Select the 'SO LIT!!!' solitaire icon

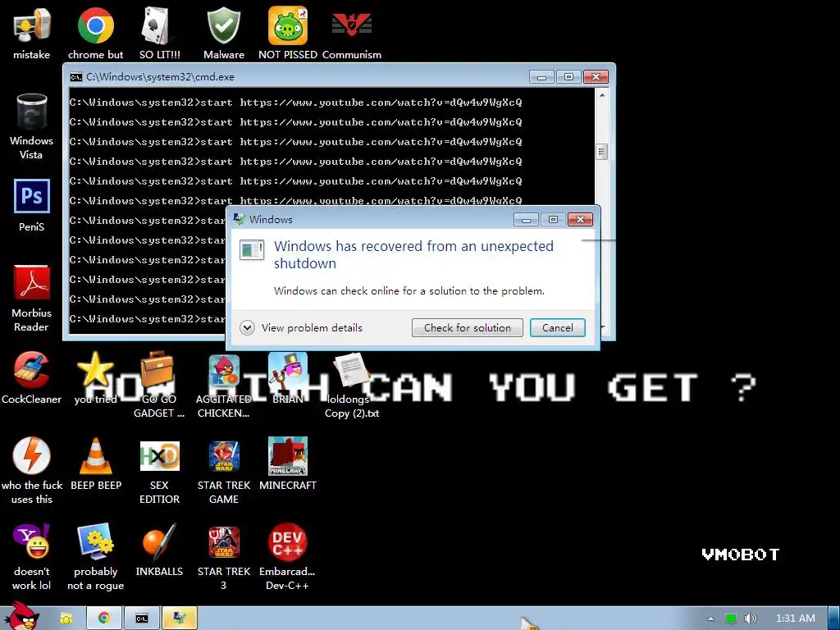point(159,33)
